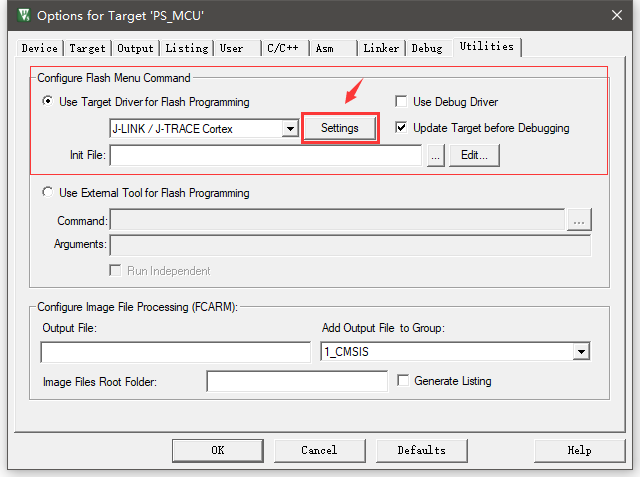Click the 'Image Files Root Folder:' label
The width and height of the screenshot is (640, 477).
[100, 382]
